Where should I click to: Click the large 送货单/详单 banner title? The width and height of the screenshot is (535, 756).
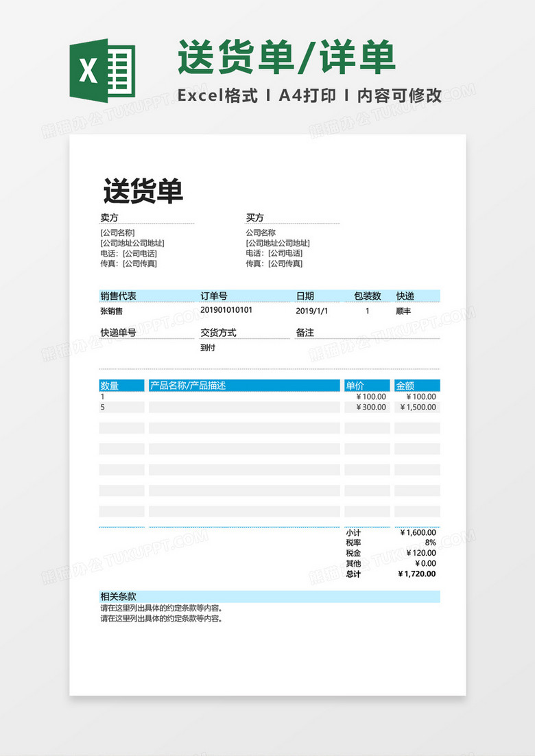point(286,58)
